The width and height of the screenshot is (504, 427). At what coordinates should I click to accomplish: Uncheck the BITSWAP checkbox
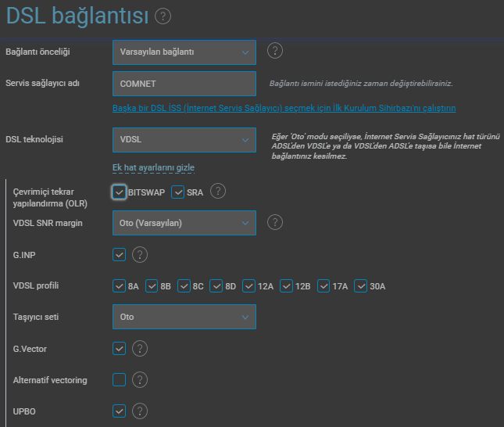120,192
